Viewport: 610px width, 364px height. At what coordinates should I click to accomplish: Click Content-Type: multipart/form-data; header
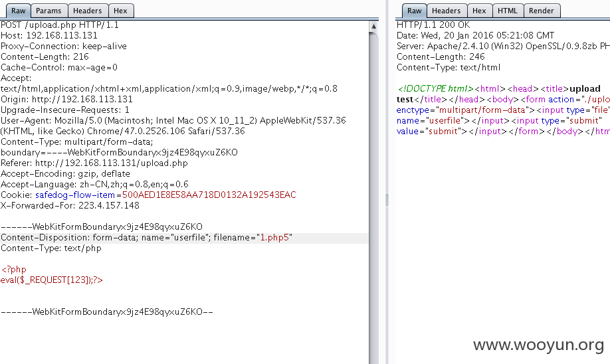[77, 142]
